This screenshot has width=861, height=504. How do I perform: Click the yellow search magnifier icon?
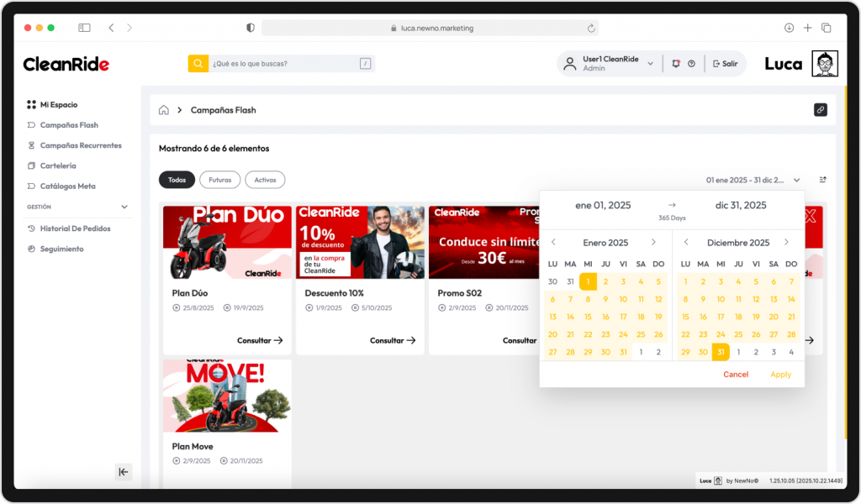[x=198, y=64]
